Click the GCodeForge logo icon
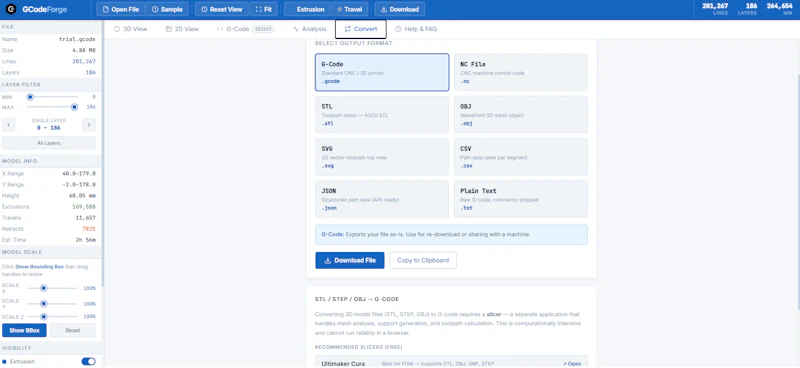 (x=11, y=9)
